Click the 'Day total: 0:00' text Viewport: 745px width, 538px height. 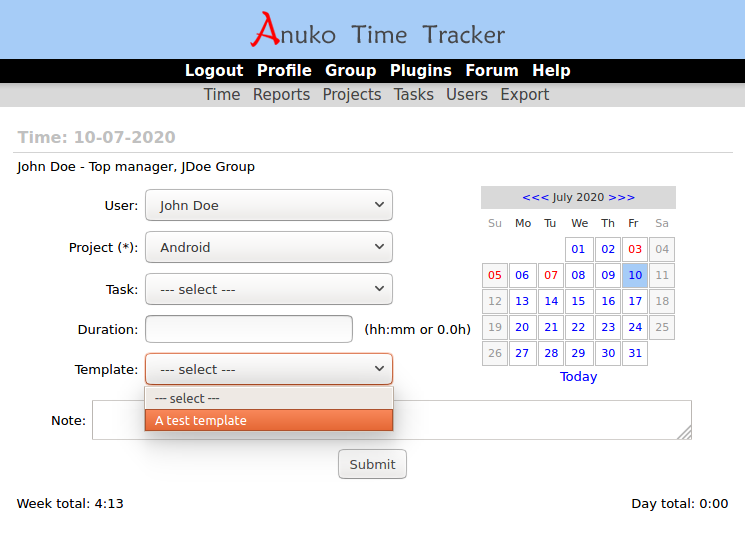click(679, 504)
